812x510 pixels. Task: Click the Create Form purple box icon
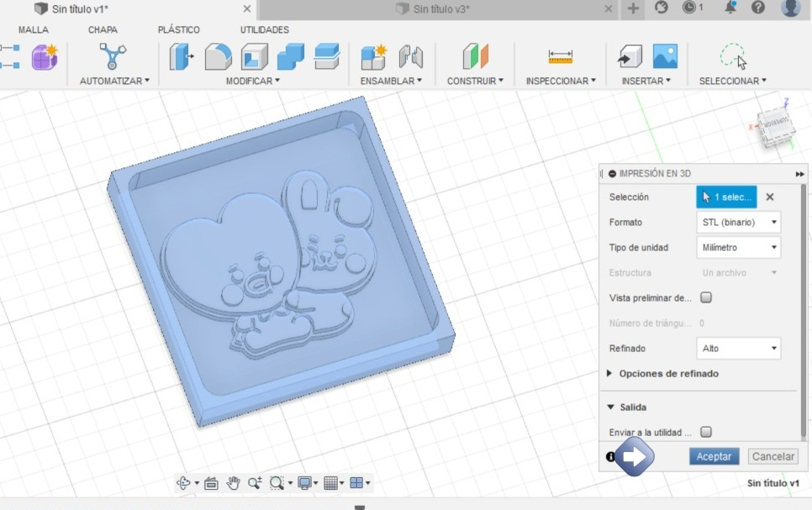[45, 57]
